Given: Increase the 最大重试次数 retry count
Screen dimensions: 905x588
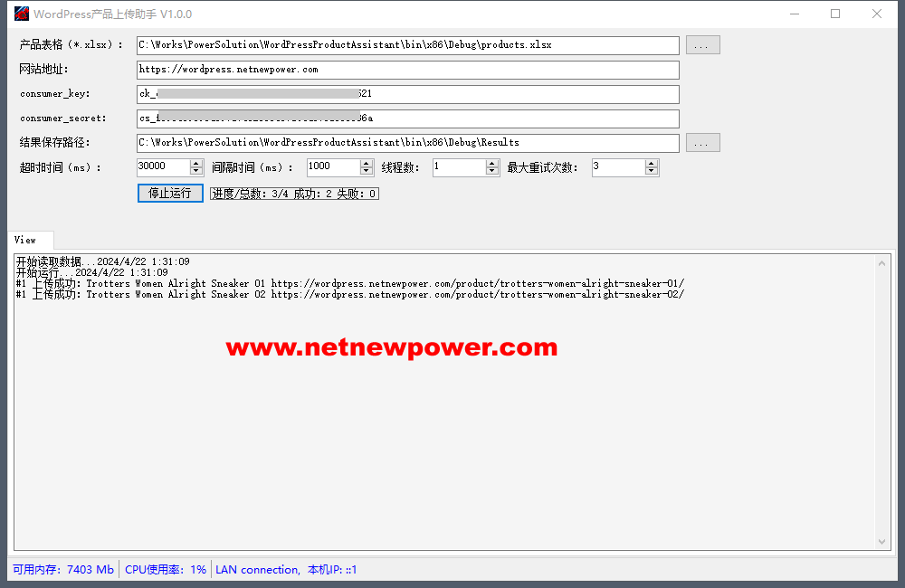Looking at the screenshot, I should (x=652, y=163).
